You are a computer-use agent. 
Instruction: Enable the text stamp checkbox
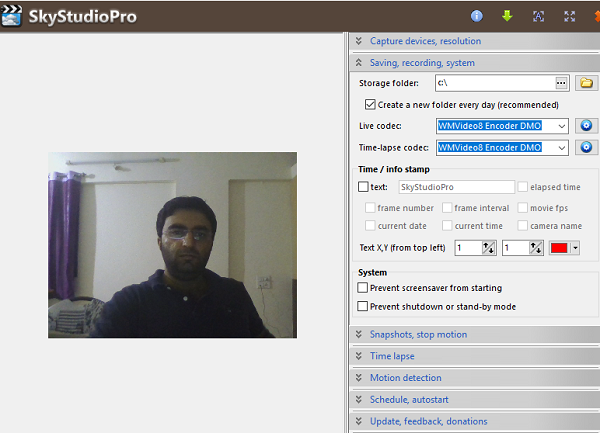(363, 187)
